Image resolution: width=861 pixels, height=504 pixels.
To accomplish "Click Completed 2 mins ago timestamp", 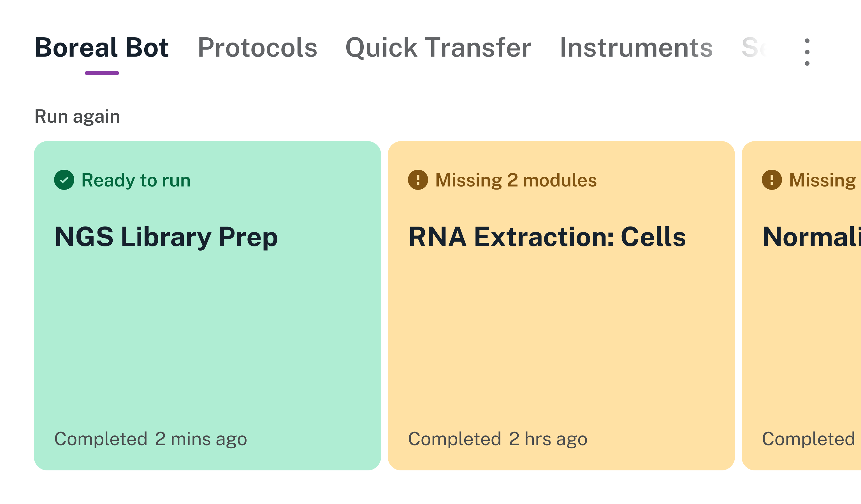I will (151, 439).
